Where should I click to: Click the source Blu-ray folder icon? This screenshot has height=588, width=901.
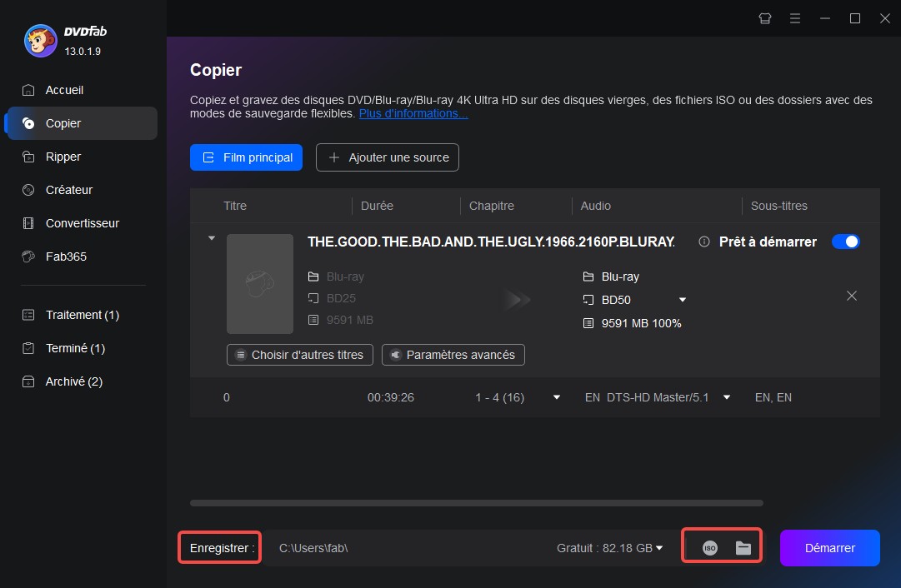[313, 277]
